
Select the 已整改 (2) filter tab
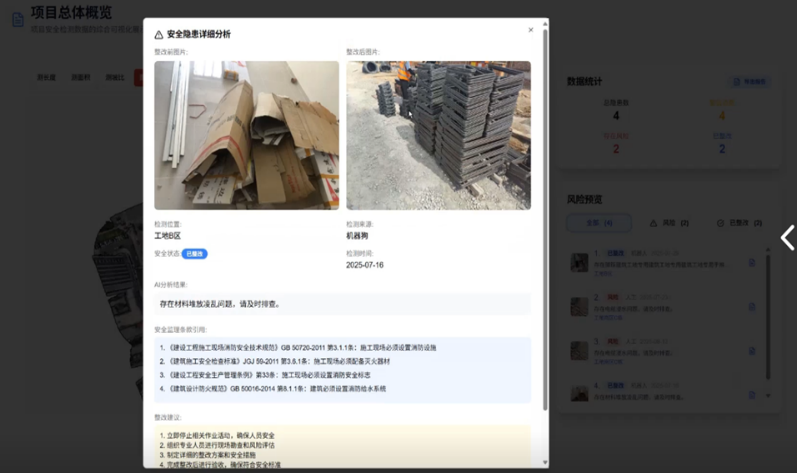pyautogui.click(x=738, y=223)
